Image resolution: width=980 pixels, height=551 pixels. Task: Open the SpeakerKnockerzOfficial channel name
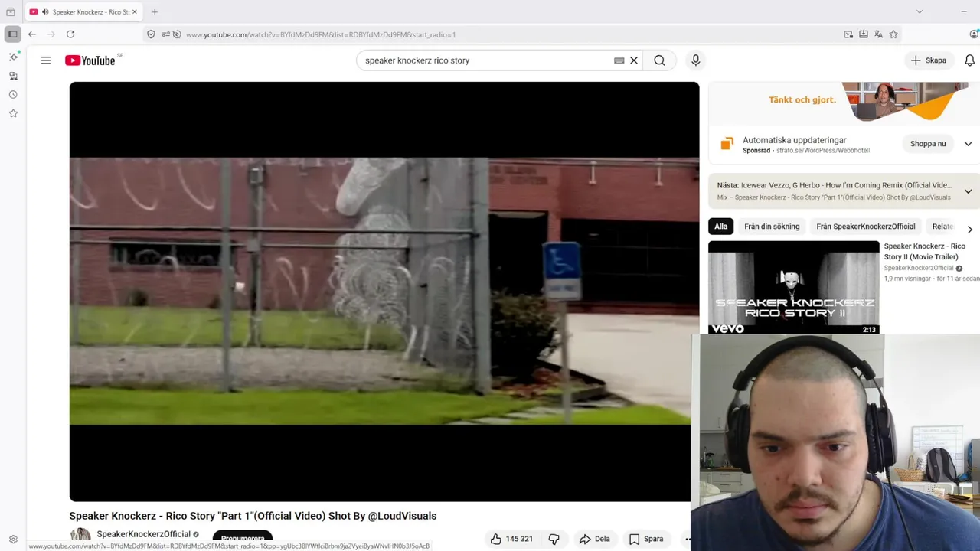[143, 534]
